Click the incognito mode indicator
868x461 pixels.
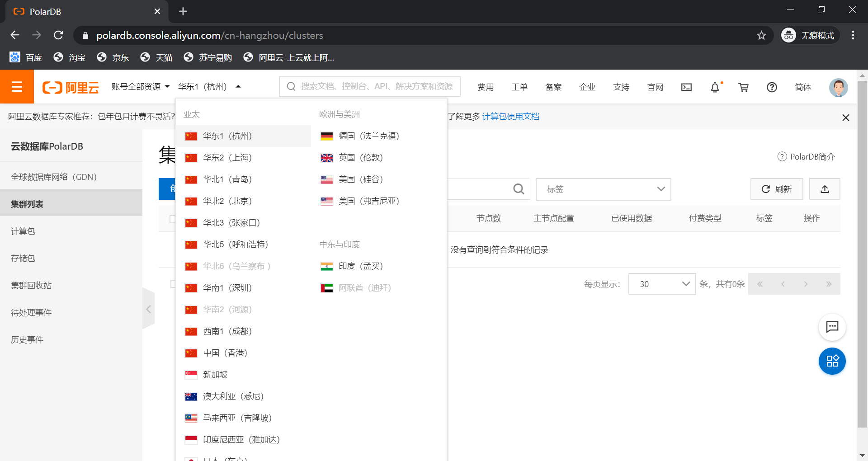tap(809, 35)
